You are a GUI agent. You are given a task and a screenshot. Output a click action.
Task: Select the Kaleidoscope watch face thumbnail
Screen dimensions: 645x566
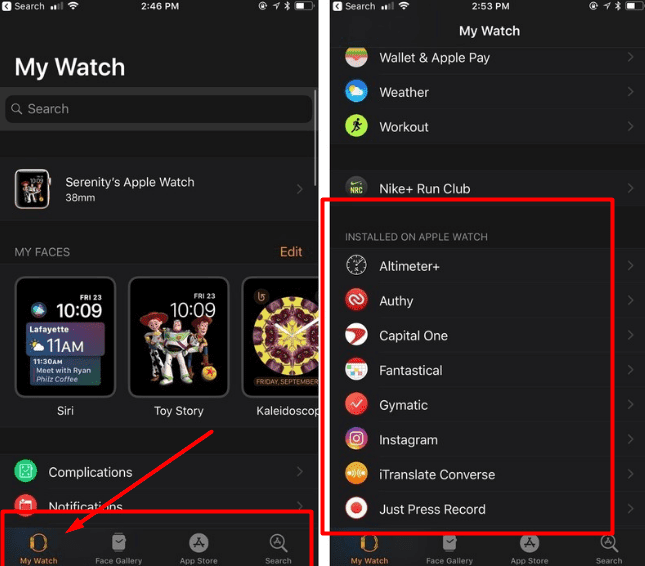[x=280, y=337]
